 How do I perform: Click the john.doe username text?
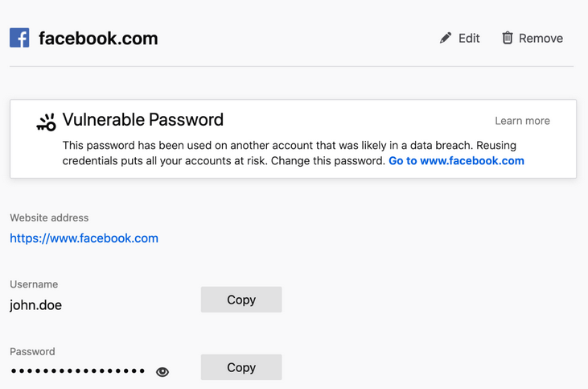(35, 305)
